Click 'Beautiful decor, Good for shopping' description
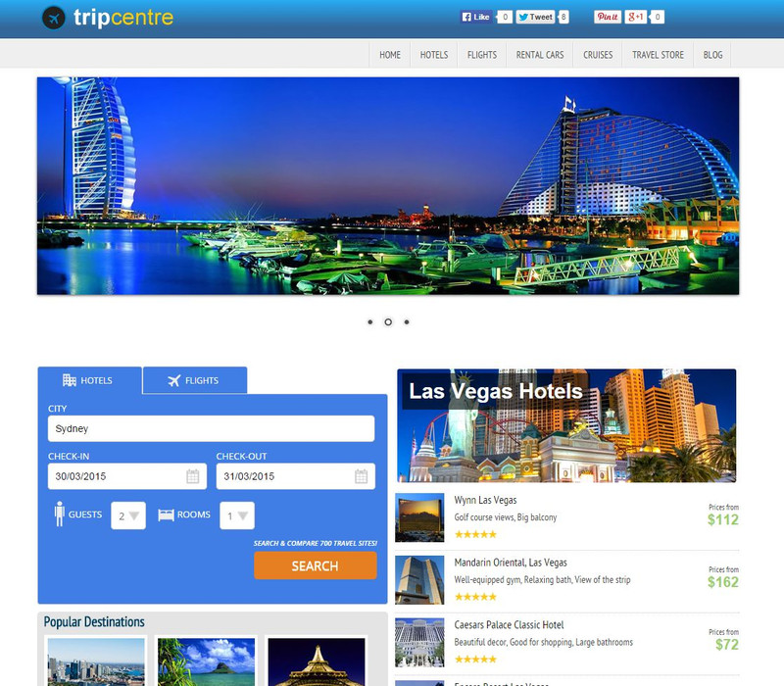Screen dimensions: 784x686 coord(544,643)
